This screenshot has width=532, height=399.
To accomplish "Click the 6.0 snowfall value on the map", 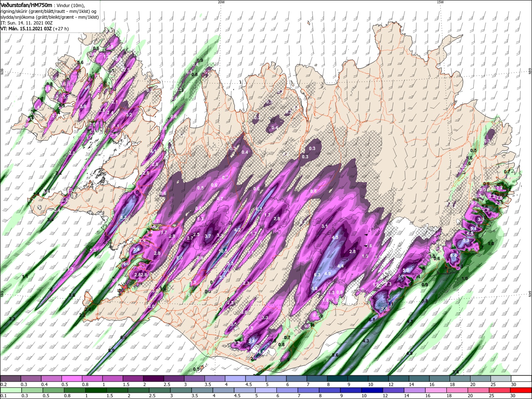I will pyautogui.click(x=180, y=258).
